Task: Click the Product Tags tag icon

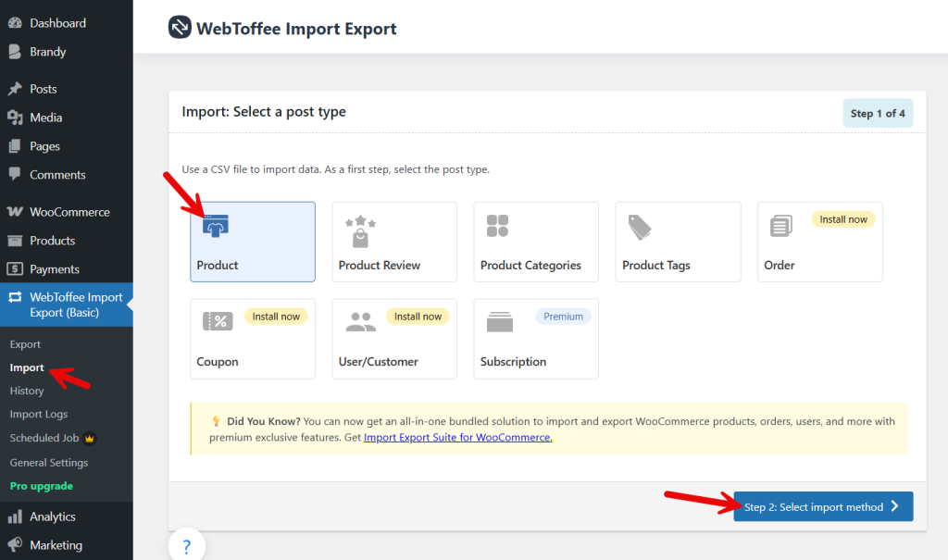Action: (x=639, y=227)
